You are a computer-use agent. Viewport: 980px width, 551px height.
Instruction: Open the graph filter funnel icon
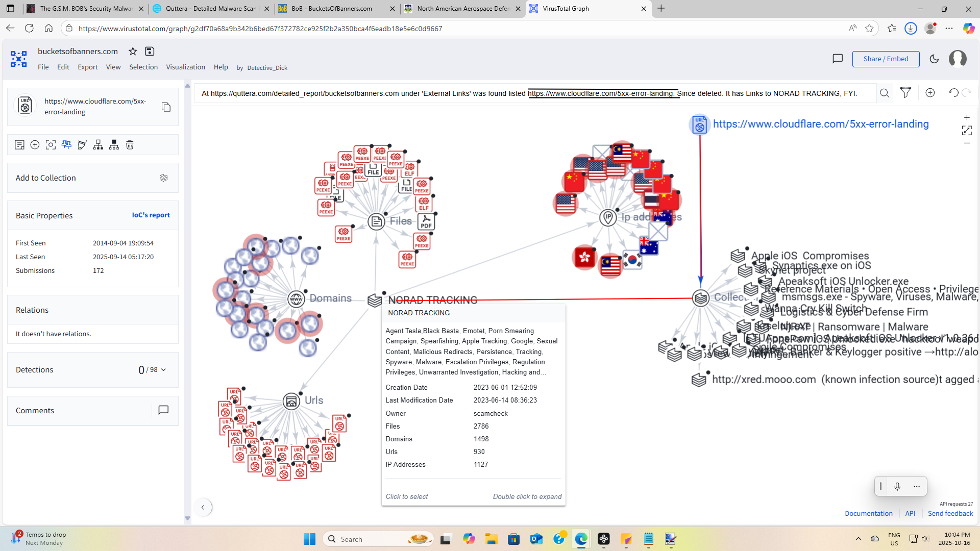click(x=905, y=93)
